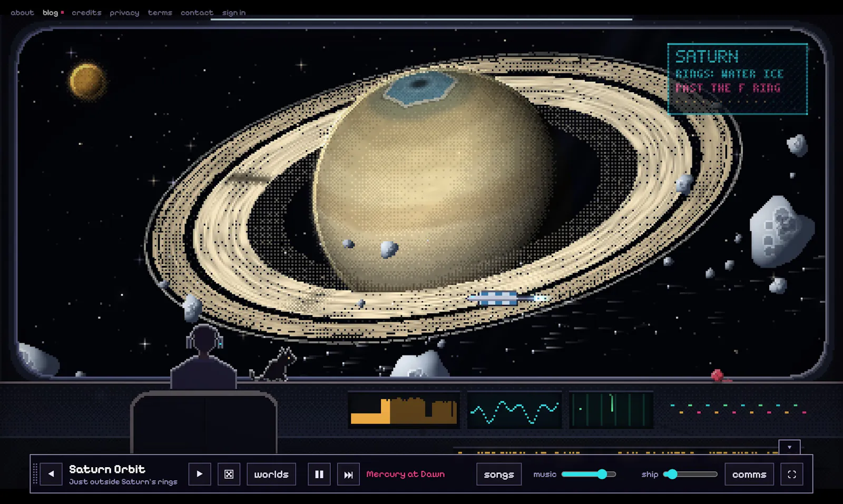The image size is (843, 504).
Task: Pause the music playback
Action: coord(319,474)
